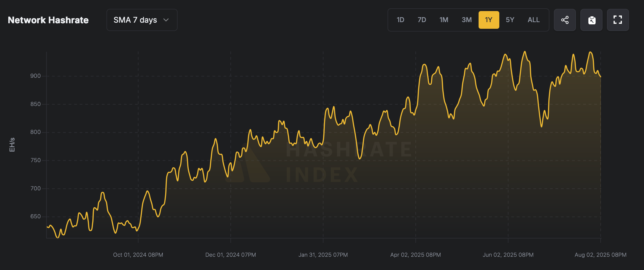The width and height of the screenshot is (644, 270).
Task: Select the 1D time range
Action: tap(400, 20)
